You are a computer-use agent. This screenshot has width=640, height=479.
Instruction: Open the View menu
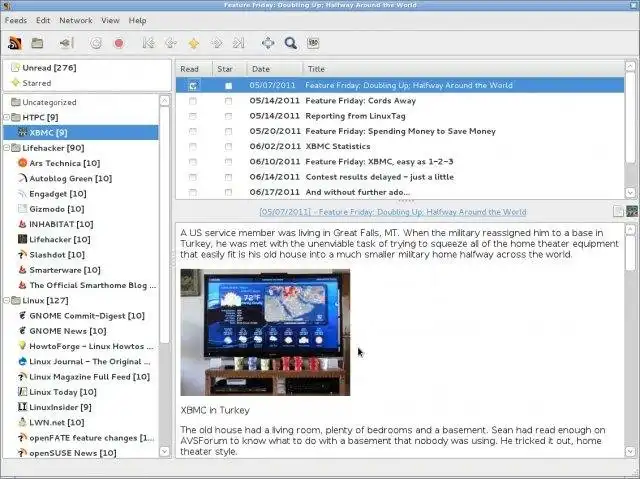click(110, 20)
